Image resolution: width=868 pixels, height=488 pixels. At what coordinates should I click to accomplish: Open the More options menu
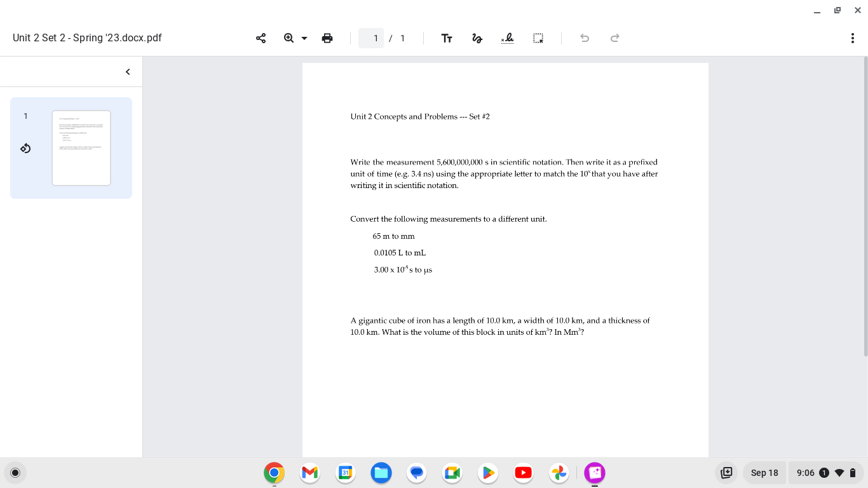(x=853, y=38)
